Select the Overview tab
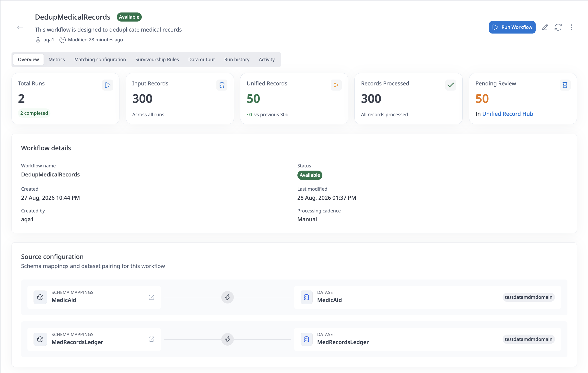This screenshot has width=588, height=373. click(28, 59)
